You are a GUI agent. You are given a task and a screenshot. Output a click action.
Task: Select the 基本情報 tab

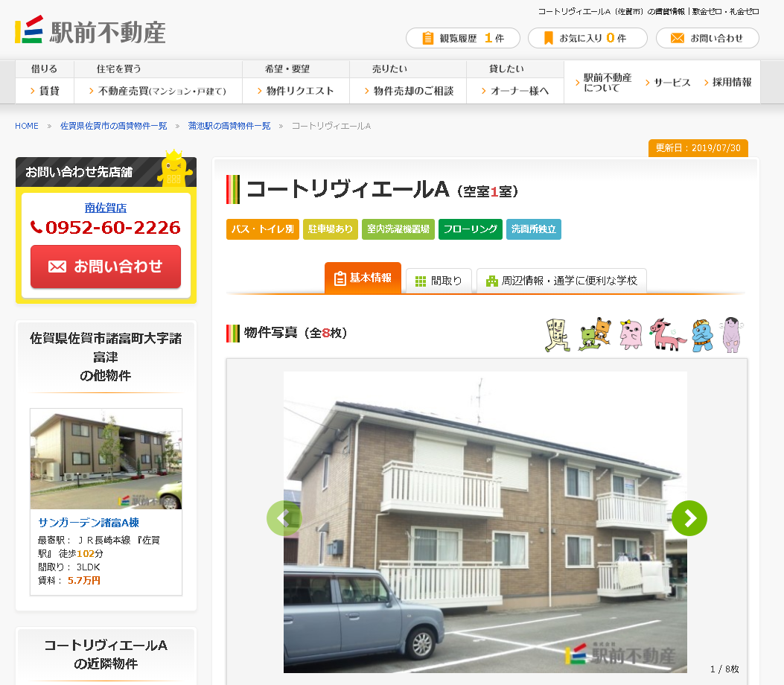click(x=363, y=278)
